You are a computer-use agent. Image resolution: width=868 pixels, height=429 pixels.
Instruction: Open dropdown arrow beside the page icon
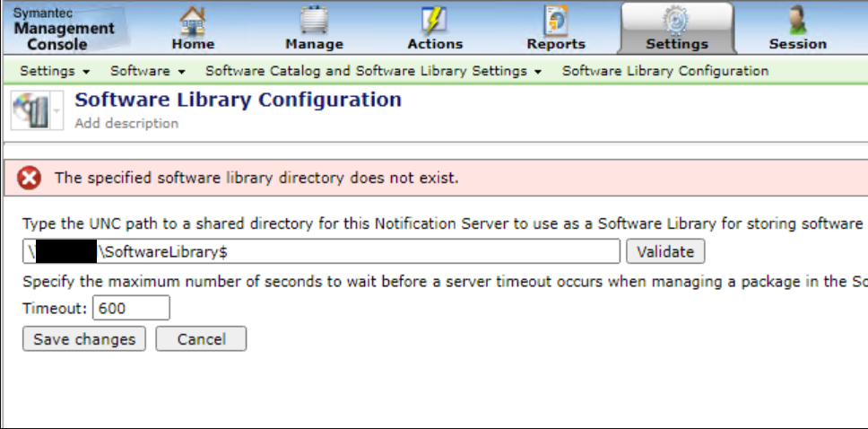(57, 111)
